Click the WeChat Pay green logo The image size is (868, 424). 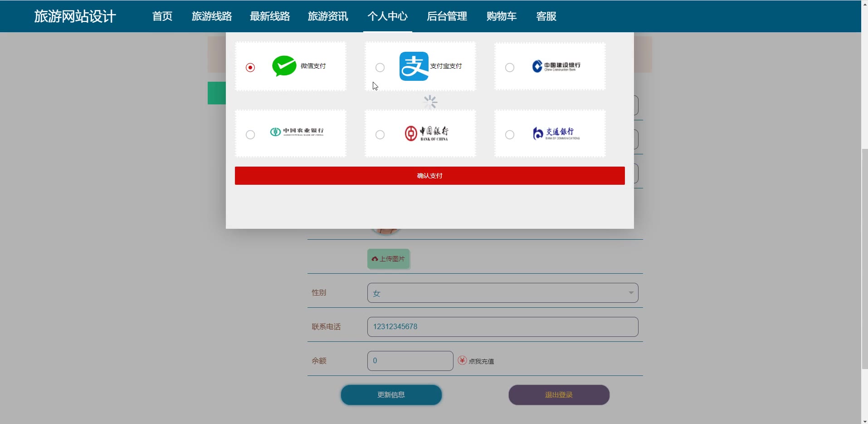[x=284, y=66]
